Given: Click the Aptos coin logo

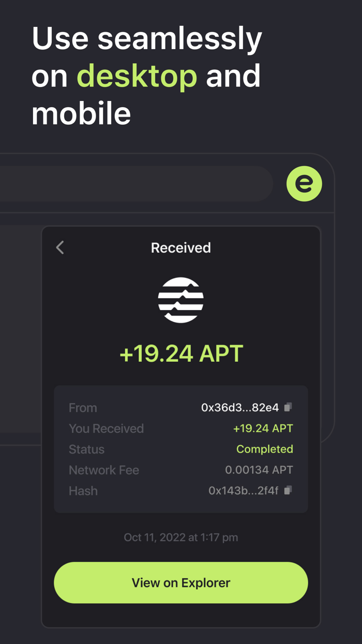Looking at the screenshot, I should [x=180, y=300].
